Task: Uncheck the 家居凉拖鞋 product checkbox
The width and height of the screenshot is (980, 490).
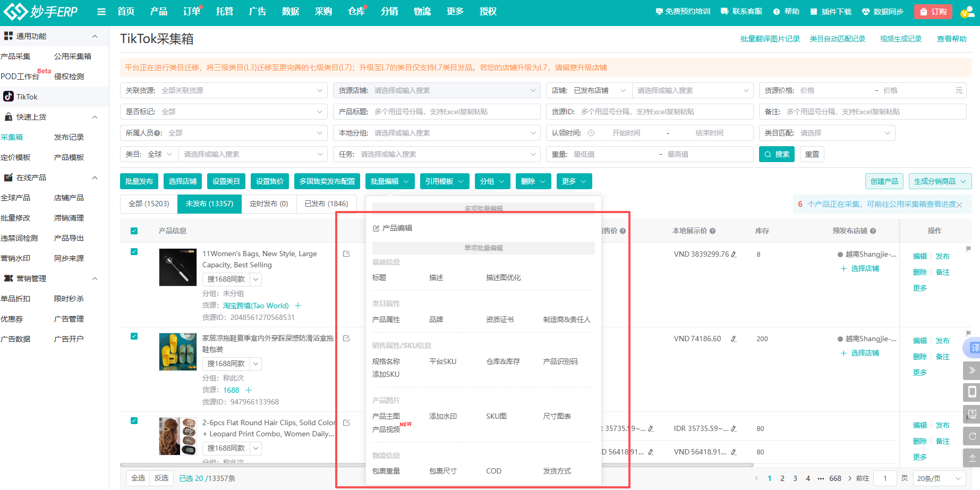Action: point(134,336)
